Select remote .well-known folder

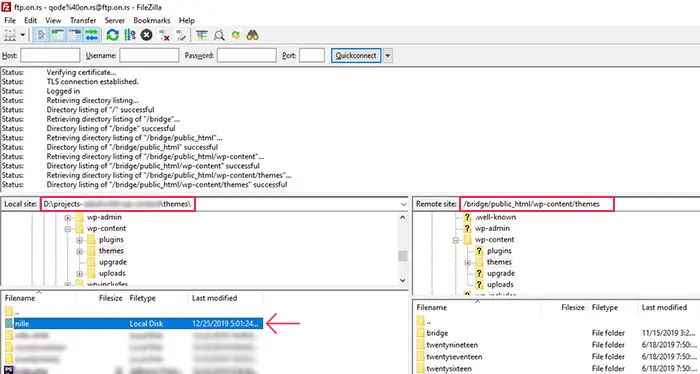[495, 217]
